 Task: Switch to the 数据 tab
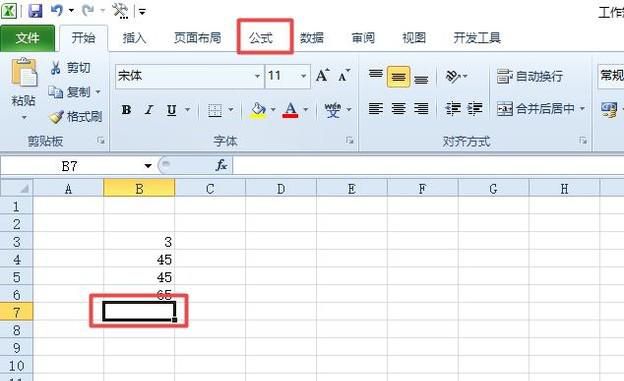click(x=312, y=38)
